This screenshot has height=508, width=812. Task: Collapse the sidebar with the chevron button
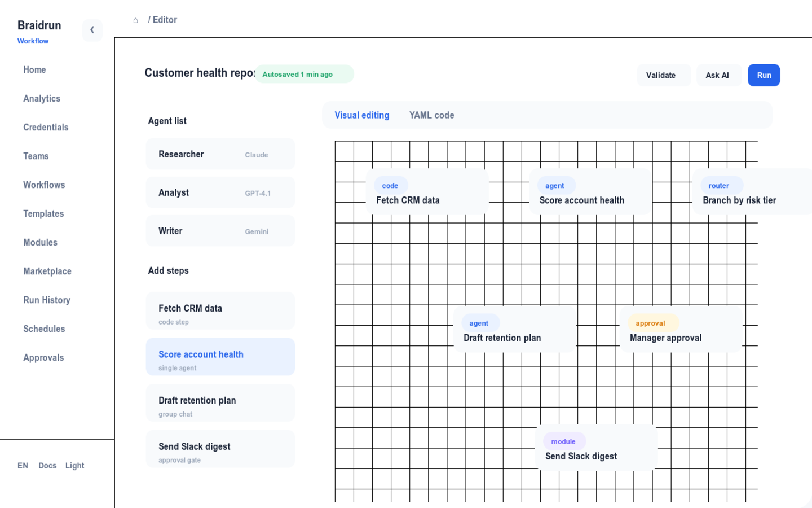tap(92, 30)
